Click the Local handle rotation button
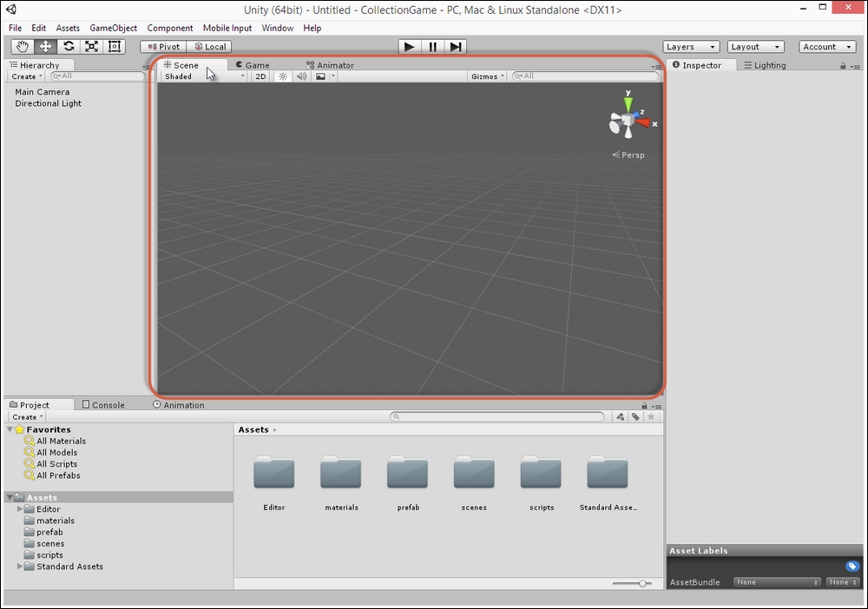868x609 pixels. [x=209, y=47]
